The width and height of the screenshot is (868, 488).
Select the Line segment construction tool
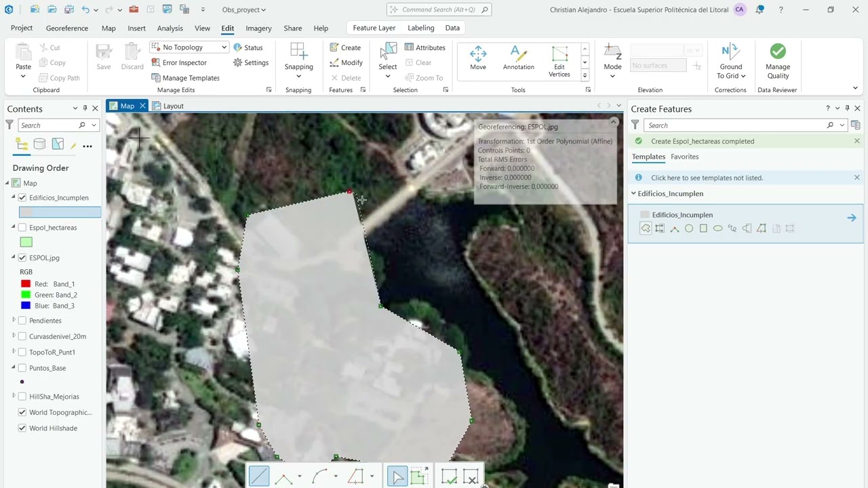click(259, 476)
